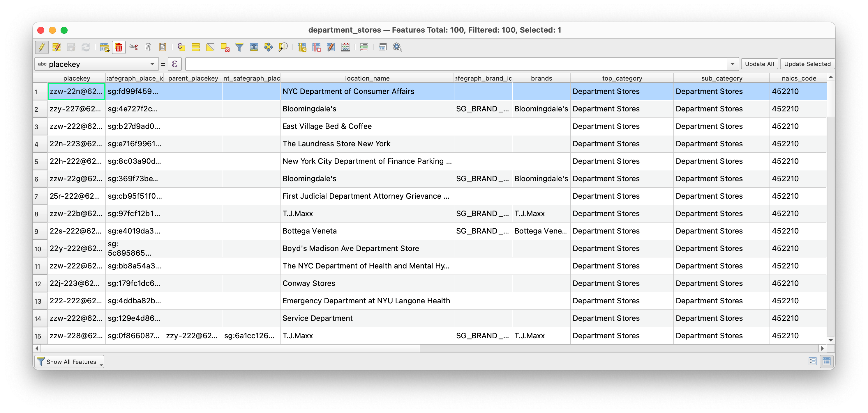This screenshot has width=868, height=413.
Task: Click the Update Selected button
Action: click(x=807, y=64)
